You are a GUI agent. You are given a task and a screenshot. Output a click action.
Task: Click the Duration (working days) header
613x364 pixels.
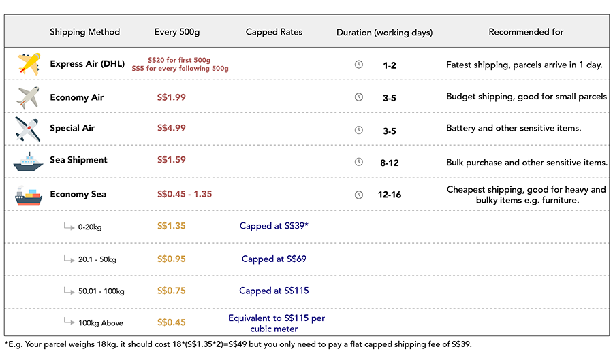pos(385,33)
